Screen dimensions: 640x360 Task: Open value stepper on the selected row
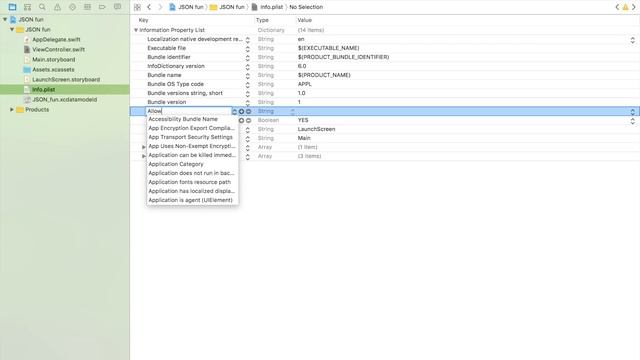[x=632, y=111]
